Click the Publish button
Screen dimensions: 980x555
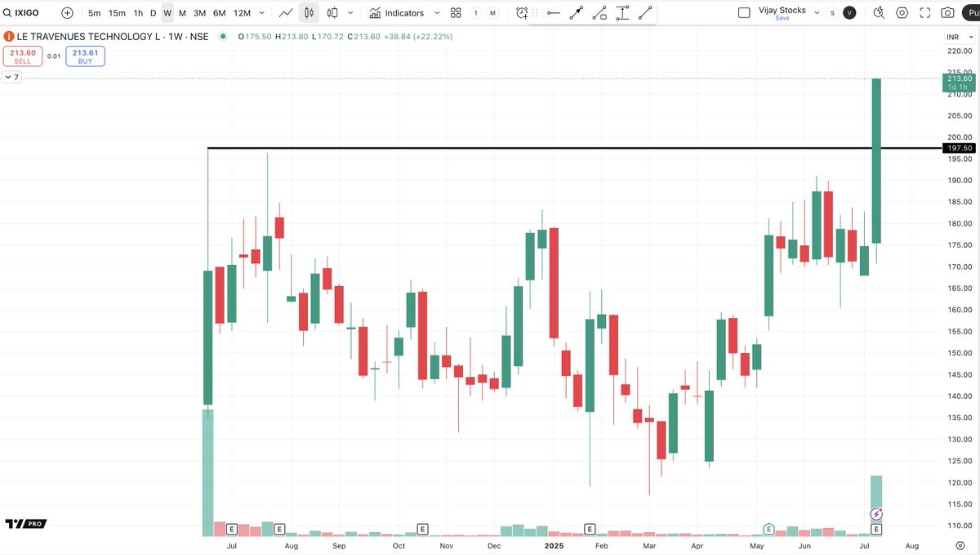tap(971, 13)
